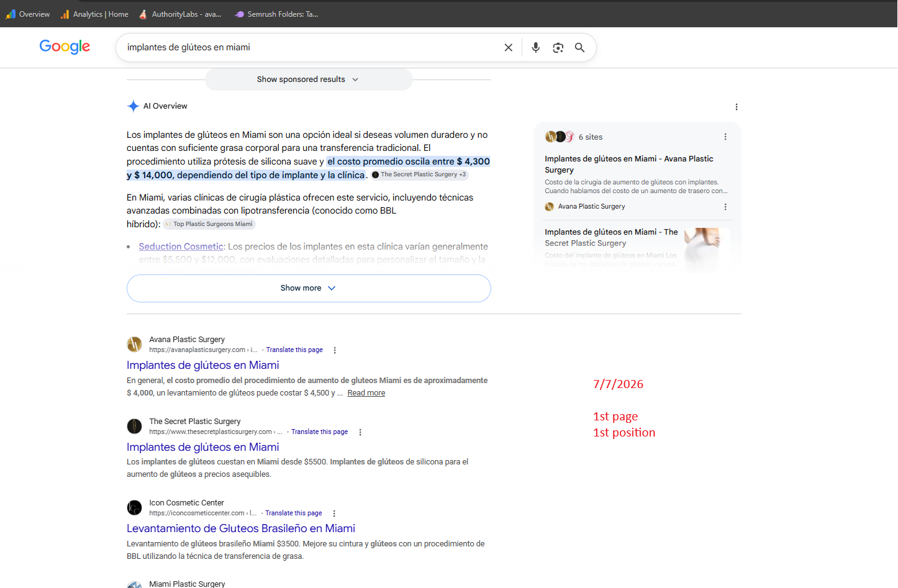Open the AuthorityLabs bookmark

[180, 14]
